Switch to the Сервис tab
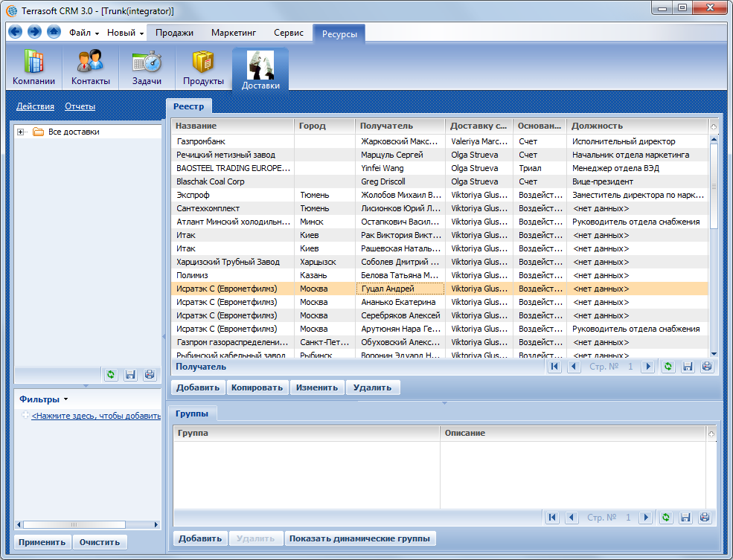Screen dimensions: 733x560 [x=289, y=33]
